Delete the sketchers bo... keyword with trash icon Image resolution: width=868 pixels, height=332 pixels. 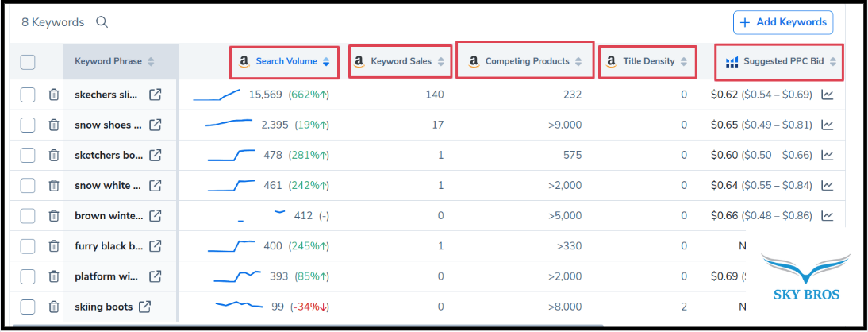[x=54, y=155]
